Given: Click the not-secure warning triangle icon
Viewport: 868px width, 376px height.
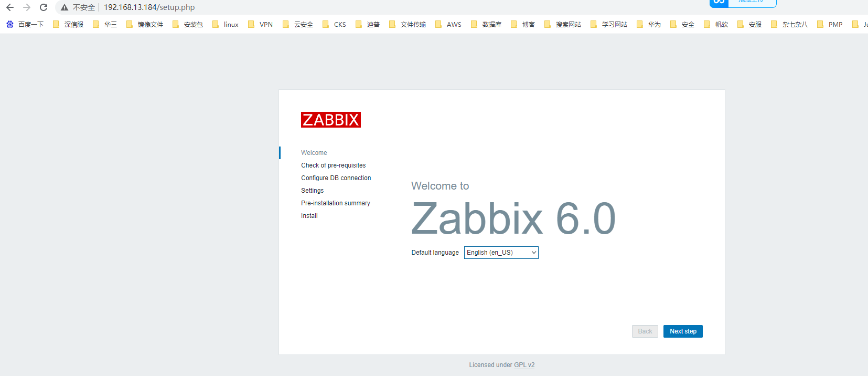Looking at the screenshot, I should coord(65,7).
